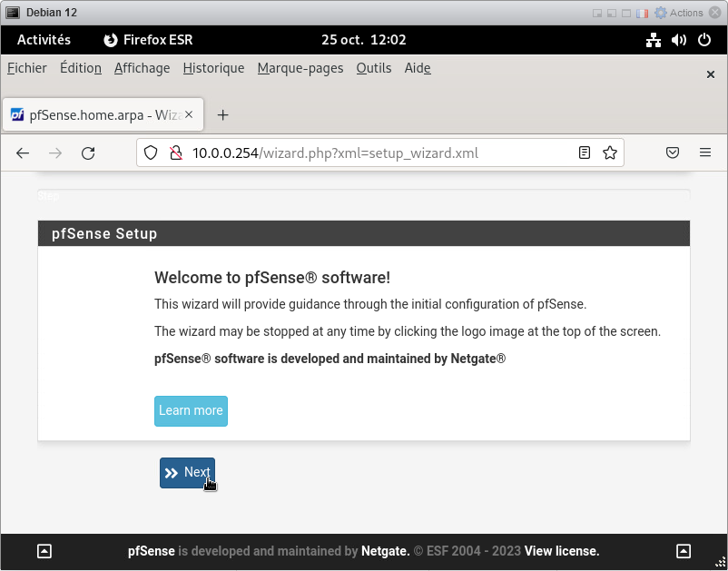Open the tracking protection shield icon
This screenshot has height=571, width=728.
click(x=151, y=153)
